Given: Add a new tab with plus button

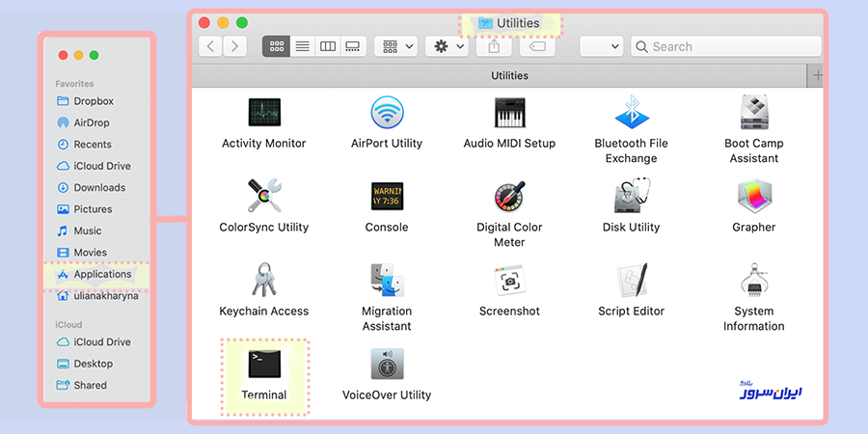Looking at the screenshot, I should point(815,75).
